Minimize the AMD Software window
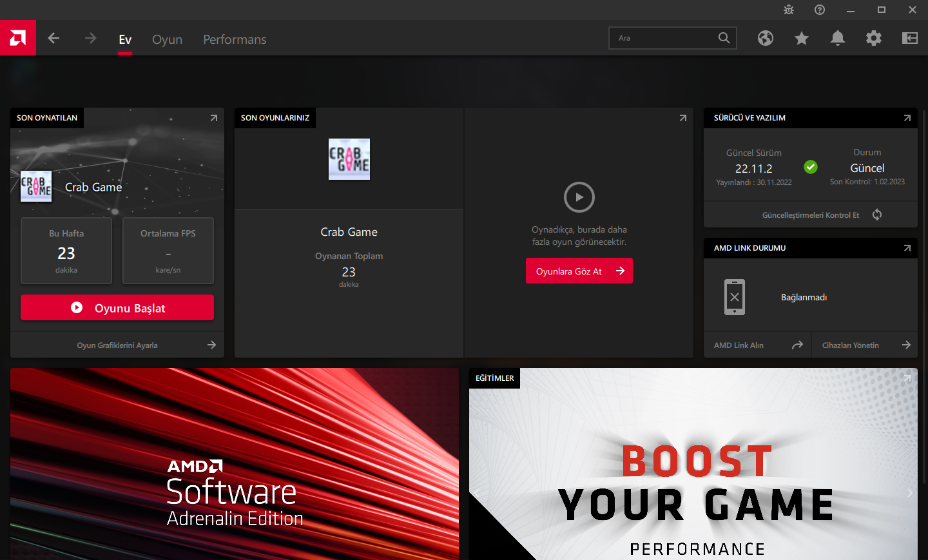 point(851,10)
